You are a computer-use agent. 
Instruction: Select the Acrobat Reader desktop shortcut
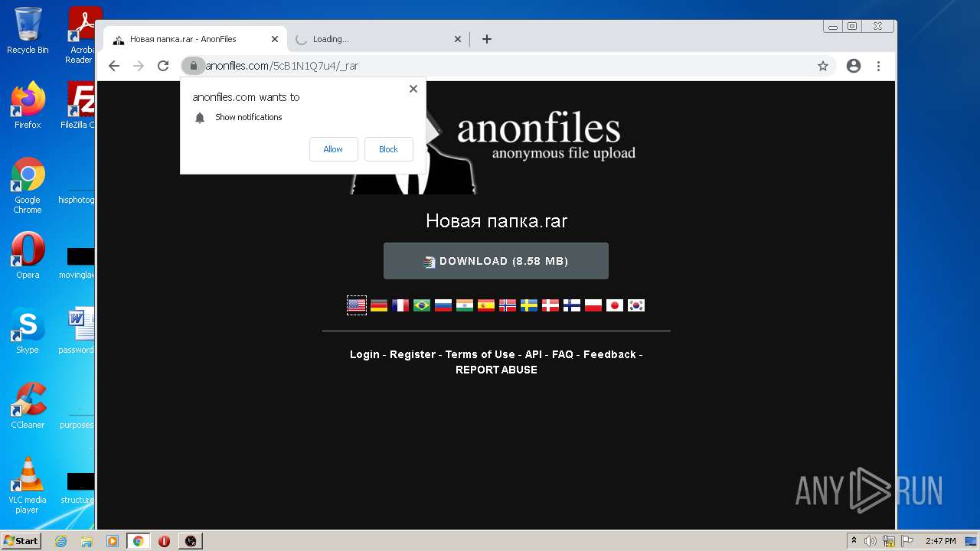[81, 35]
